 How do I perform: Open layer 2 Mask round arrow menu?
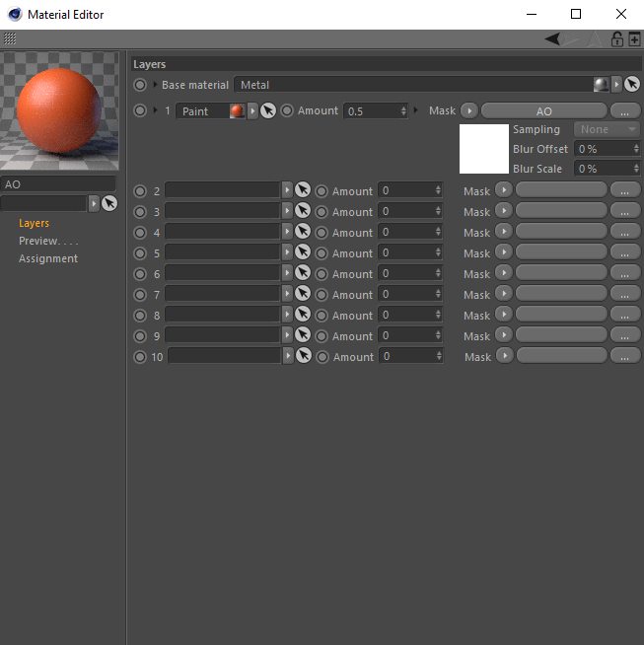point(504,190)
